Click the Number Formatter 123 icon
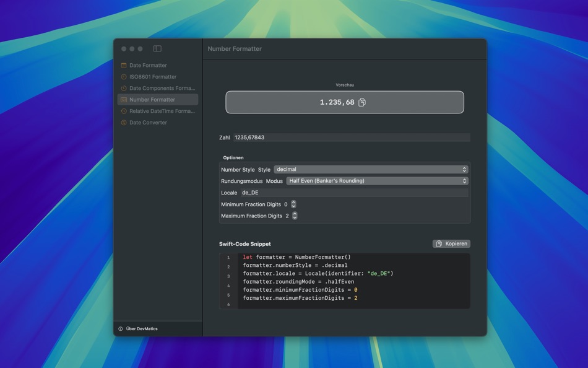This screenshot has height=368, width=588. tap(124, 99)
